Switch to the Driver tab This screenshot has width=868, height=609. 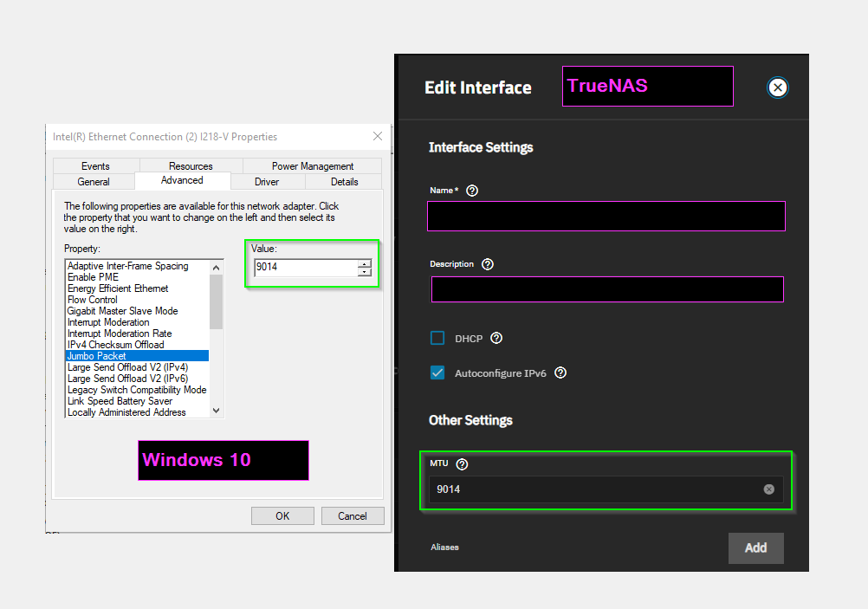coord(268,181)
